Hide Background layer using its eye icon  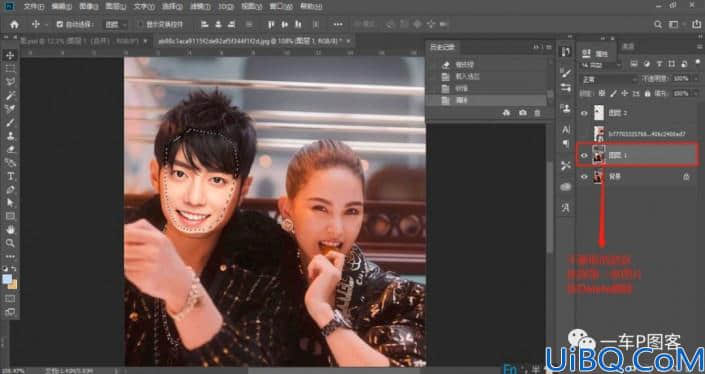tap(584, 177)
